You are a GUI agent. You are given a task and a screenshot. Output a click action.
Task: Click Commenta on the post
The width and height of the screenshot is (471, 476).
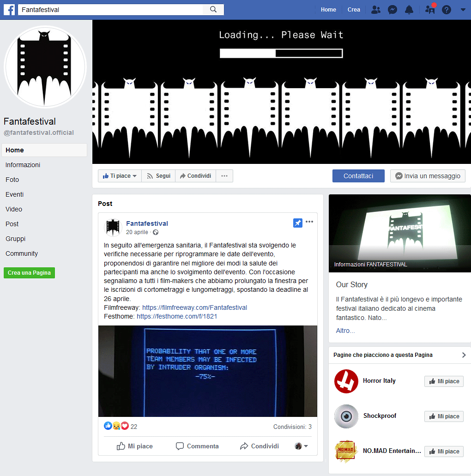tap(197, 446)
